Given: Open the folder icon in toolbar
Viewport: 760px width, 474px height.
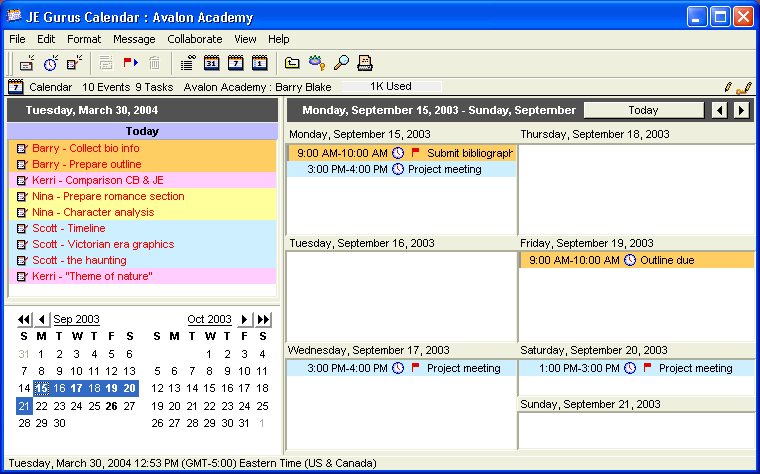Looking at the screenshot, I should (292, 63).
